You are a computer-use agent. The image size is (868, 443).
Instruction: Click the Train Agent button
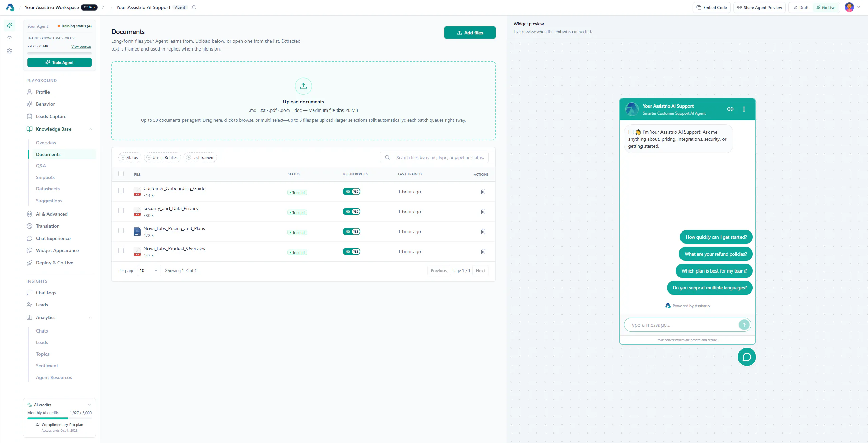coord(59,62)
